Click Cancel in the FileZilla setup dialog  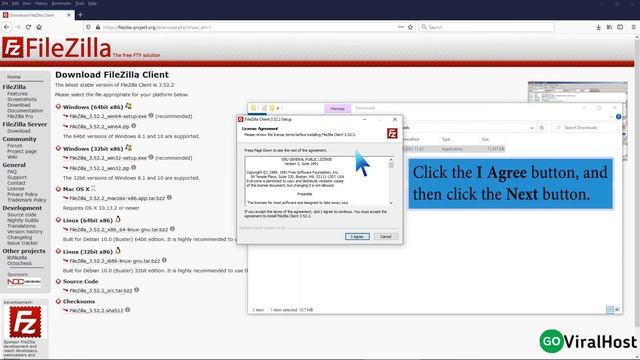pos(386,237)
